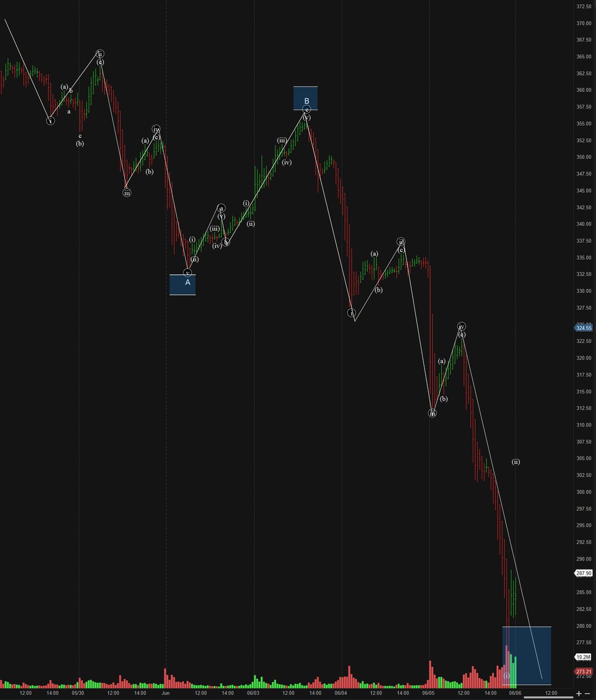Click the 310.00 price axis value
Image resolution: width=596 pixels, height=700 pixels.
[x=584, y=425]
